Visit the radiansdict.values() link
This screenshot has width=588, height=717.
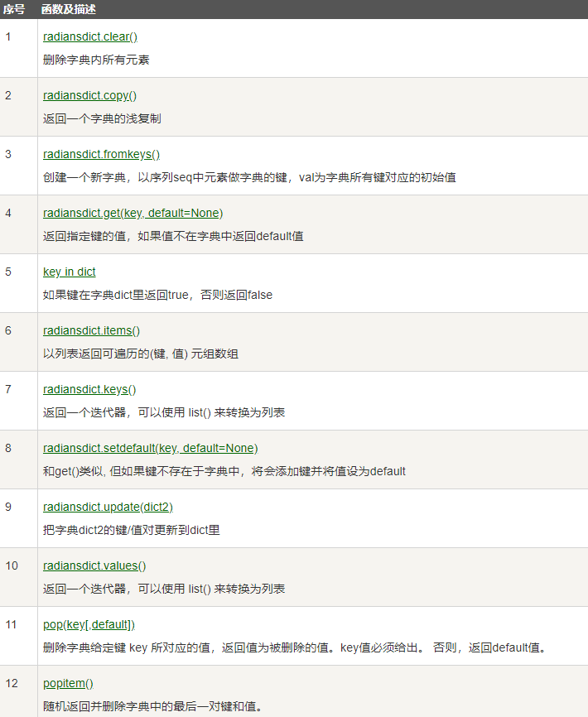click(94, 565)
